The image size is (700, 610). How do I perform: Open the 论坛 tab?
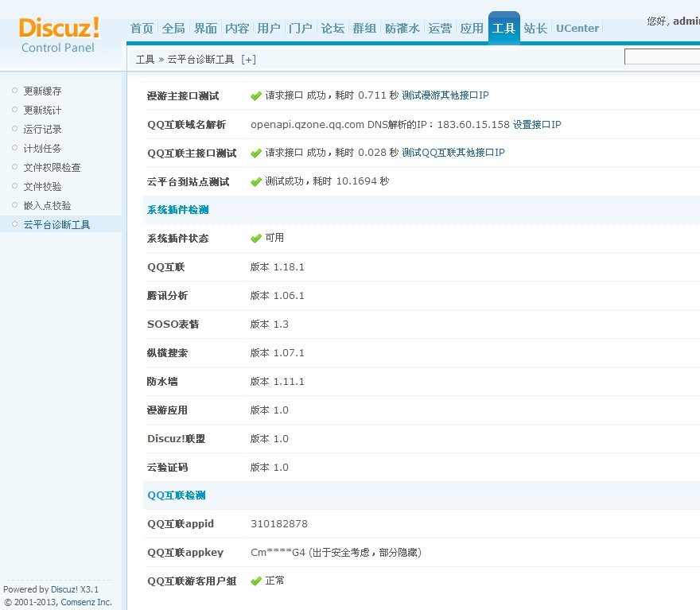pyautogui.click(x=332, y=29)
